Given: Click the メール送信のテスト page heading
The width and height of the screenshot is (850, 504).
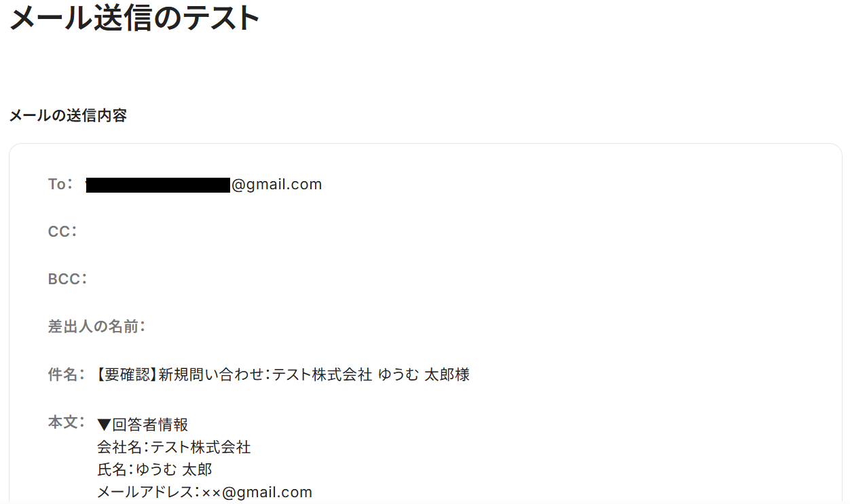Looking at the screenshot, I should pos(134,18).
